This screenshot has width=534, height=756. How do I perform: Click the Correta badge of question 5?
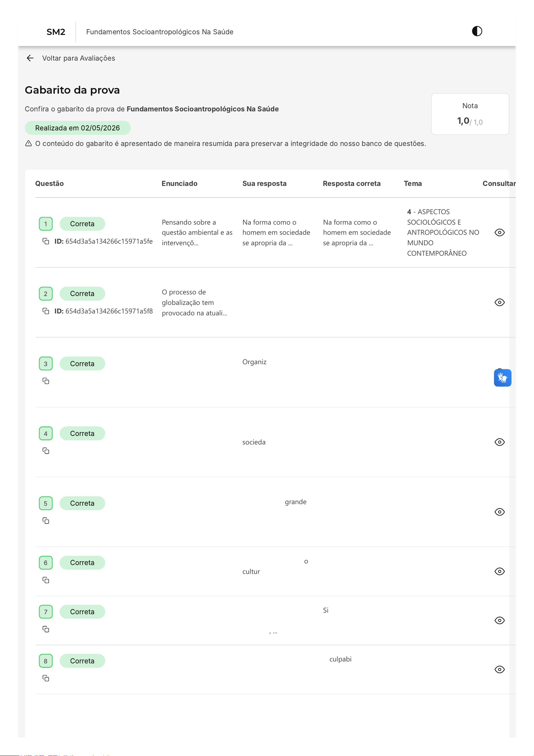click(x=82, y=503)
